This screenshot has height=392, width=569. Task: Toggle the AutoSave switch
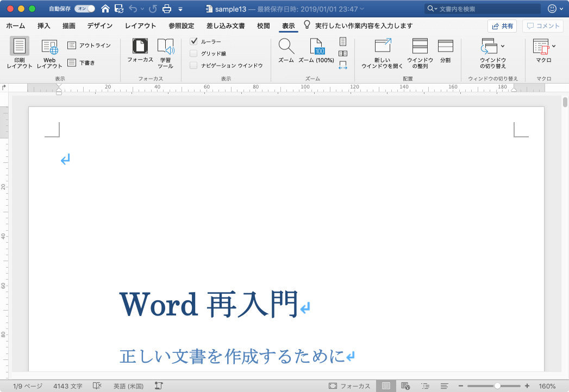[84, 9]
